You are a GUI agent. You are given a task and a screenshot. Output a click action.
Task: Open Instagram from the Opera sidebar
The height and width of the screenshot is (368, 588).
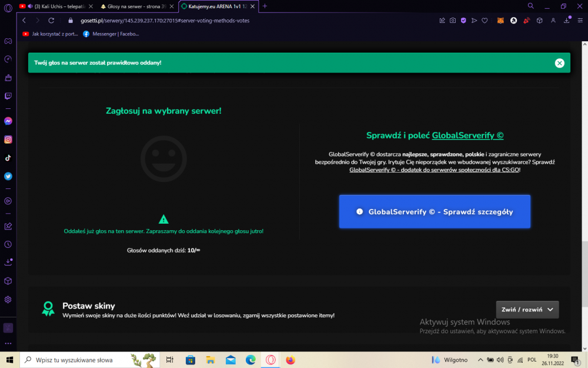[x=8, y=140]
